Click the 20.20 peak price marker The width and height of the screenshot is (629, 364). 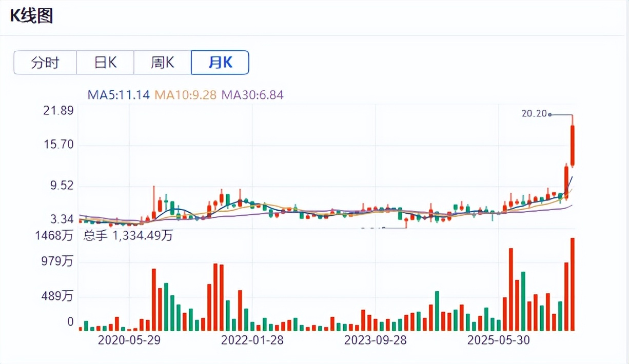click(x=535, y=114)
